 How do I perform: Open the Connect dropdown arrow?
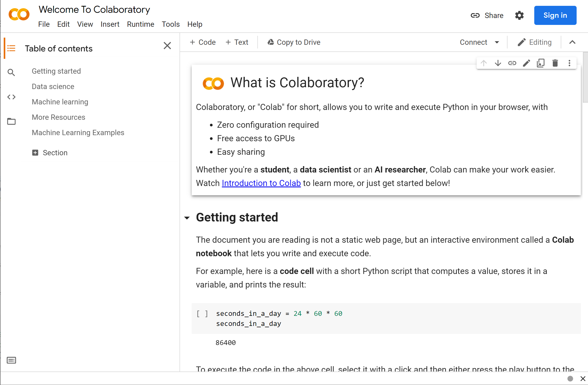click(497, 42)
